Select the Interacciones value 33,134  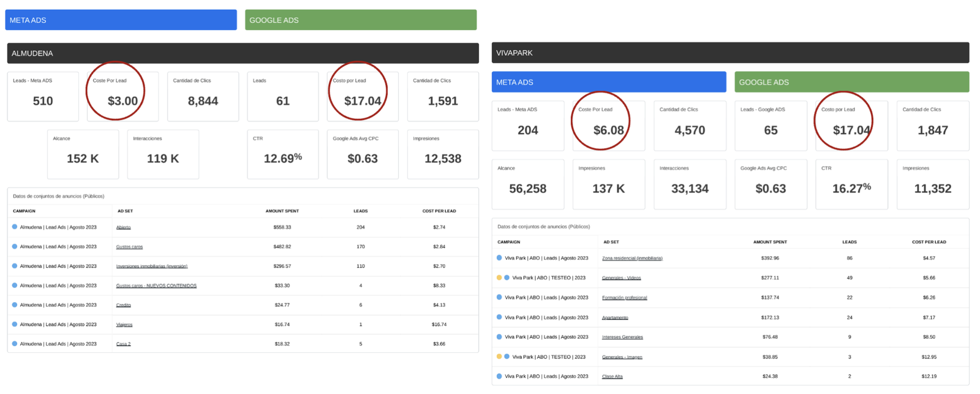[x=690, y=189]
